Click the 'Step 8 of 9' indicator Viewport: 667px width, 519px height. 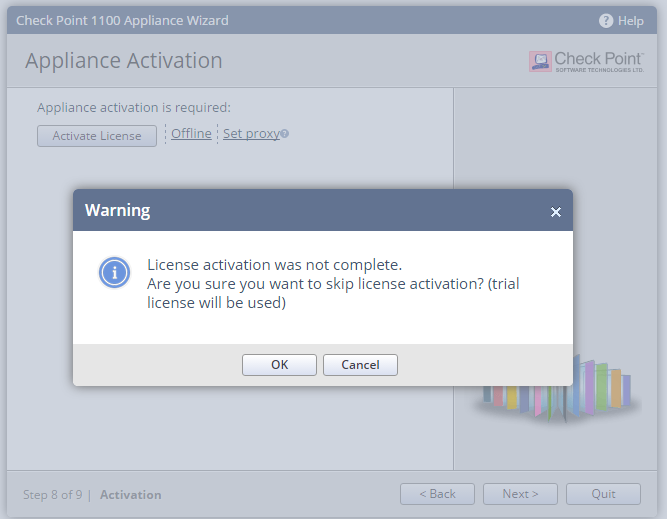pyautogui.click(x=53, y=495)
